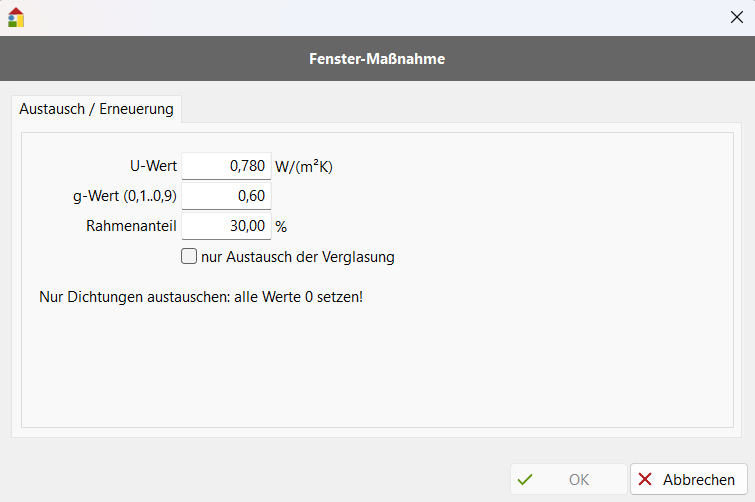Click the house app icon in title bar
This screenshot has height=502, width=755.
tap(15, 17)
